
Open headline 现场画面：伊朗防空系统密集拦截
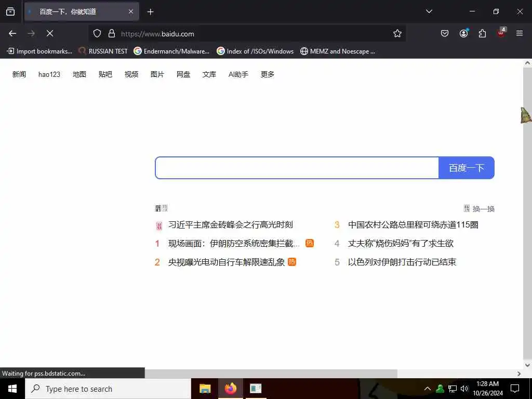pos(234,243)
